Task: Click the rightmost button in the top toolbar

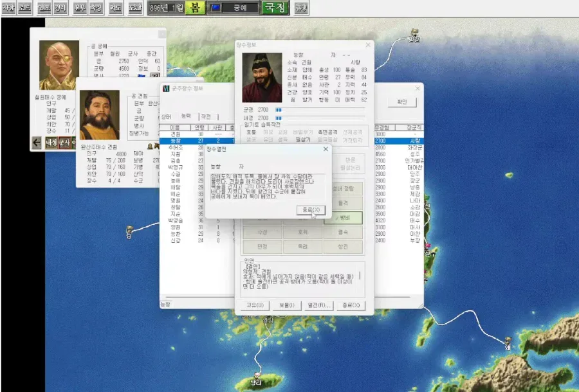Action: [301, 8]
